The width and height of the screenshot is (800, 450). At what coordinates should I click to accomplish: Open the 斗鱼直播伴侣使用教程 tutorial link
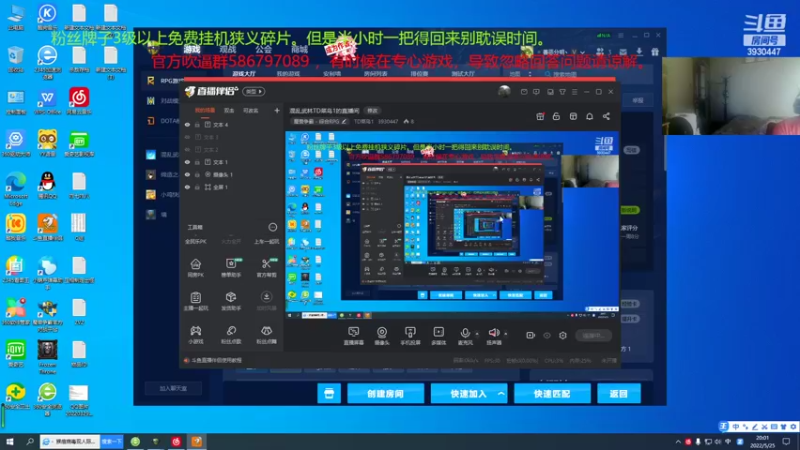pos(217,360)
